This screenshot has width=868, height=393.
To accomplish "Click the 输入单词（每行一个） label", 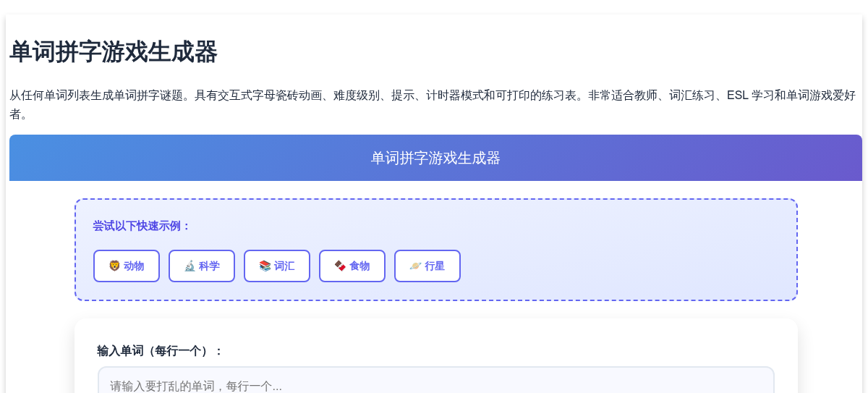I will click(x=161, y=351).
